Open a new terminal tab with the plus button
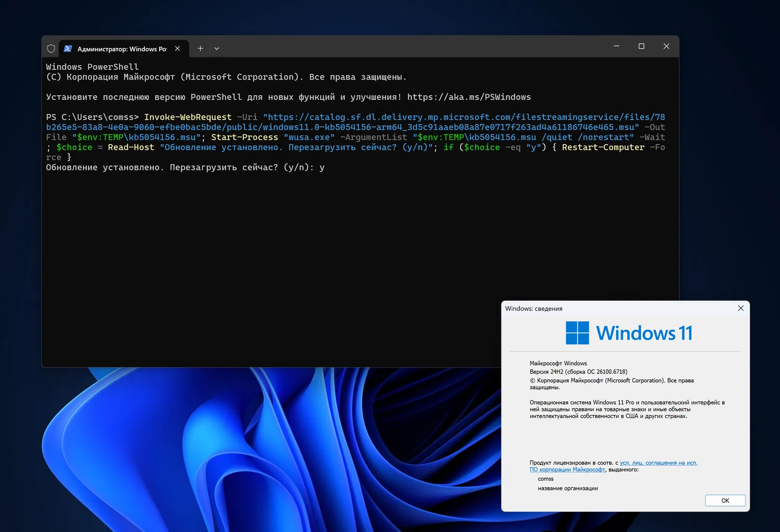This screenshot has height=532, width=780. click(x=200, y=48)
